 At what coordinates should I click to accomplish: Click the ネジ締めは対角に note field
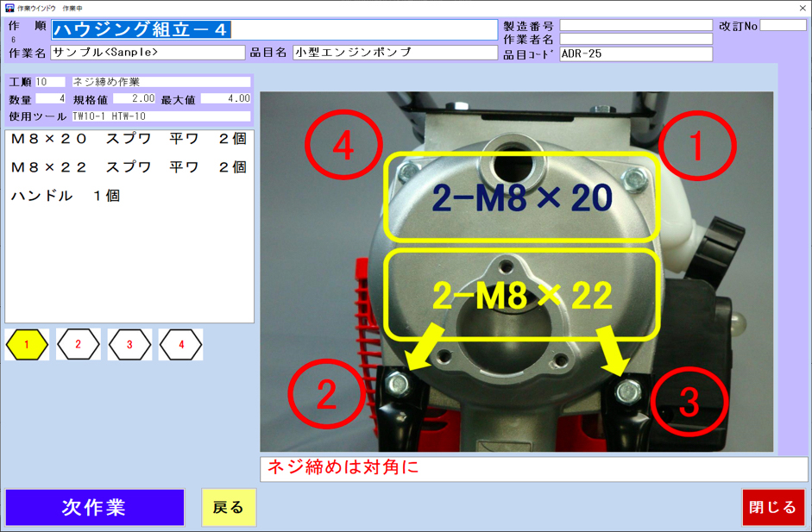point(533,469)
